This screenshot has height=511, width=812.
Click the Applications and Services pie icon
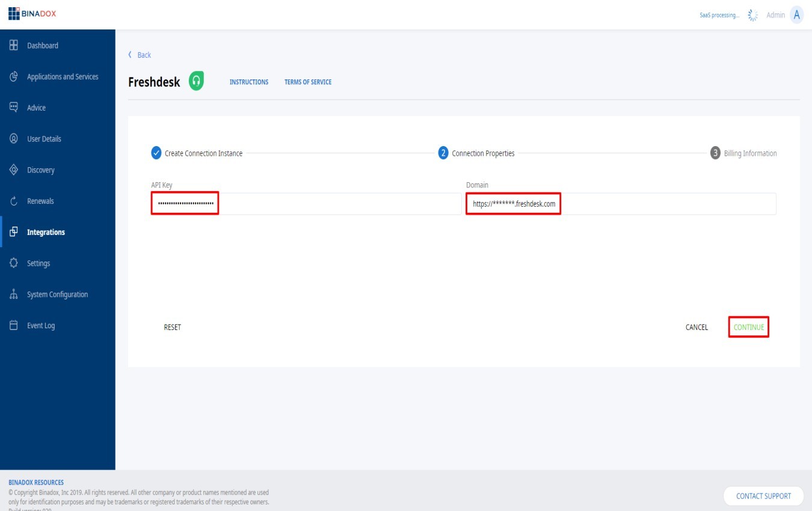13,77
